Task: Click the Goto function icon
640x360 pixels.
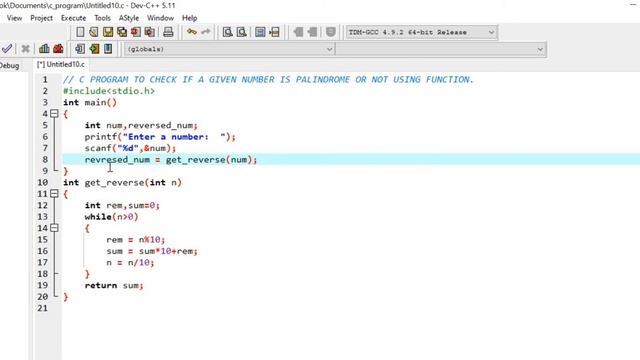Action: (x=260, y=32)
